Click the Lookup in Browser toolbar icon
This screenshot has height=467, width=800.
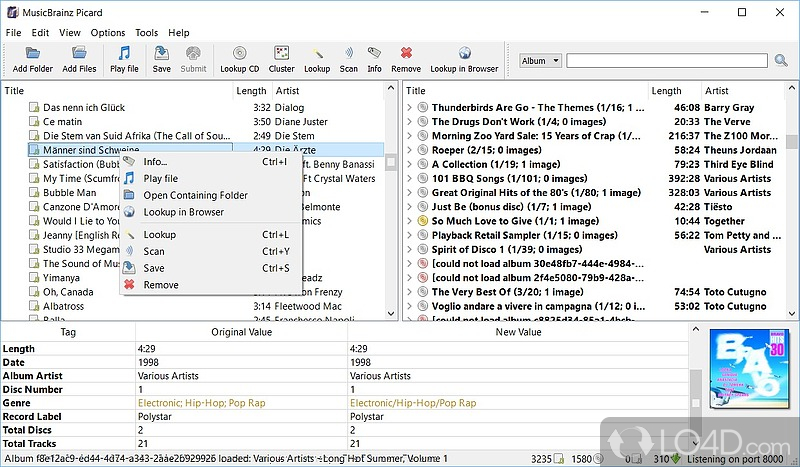tap(464, 53)
